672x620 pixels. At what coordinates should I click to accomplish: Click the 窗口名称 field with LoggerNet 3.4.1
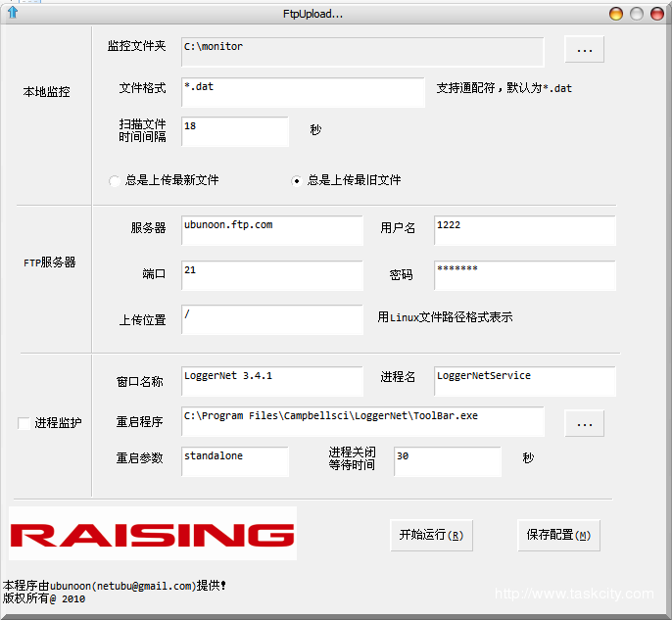271,381
